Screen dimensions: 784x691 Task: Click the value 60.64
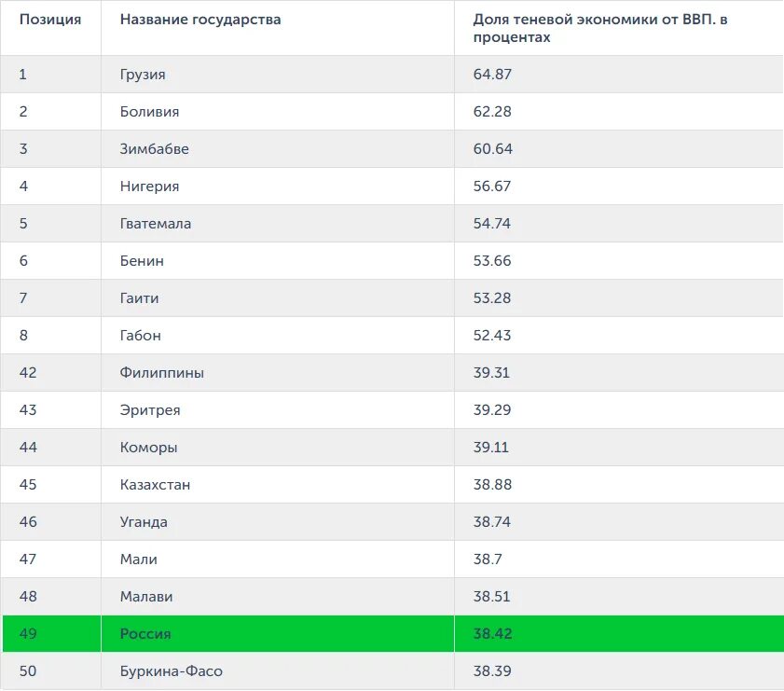[x=493, y=149]
